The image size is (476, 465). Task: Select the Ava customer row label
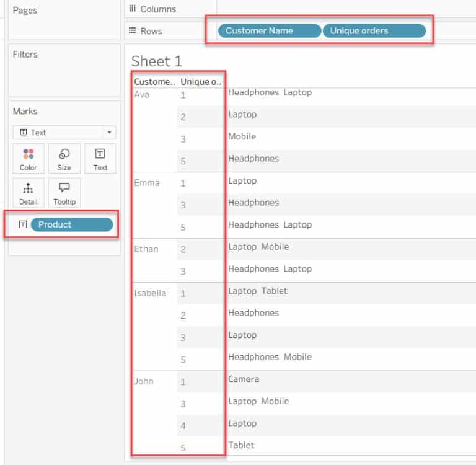point(142,95)
